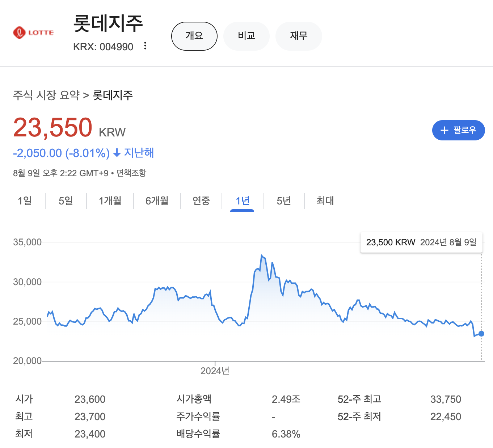
Task: Click the 시가 value 23,600
Action: click(90, 399)
